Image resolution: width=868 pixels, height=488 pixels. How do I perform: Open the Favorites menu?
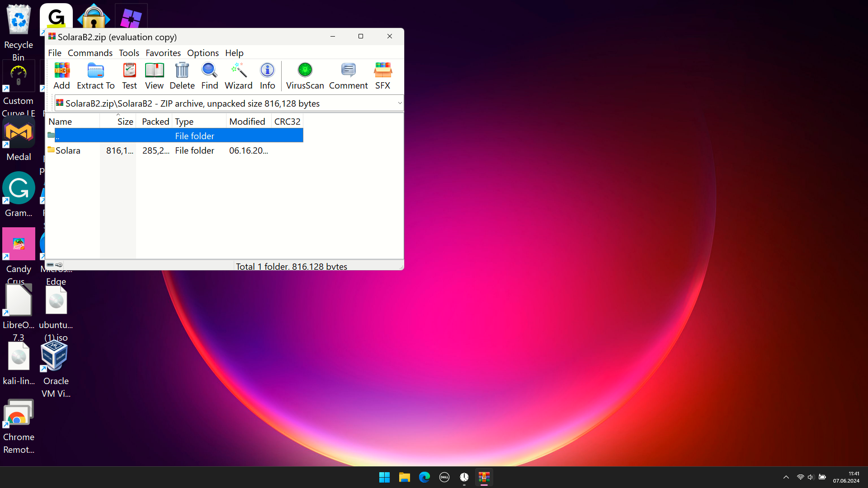(x=163, y=53)
